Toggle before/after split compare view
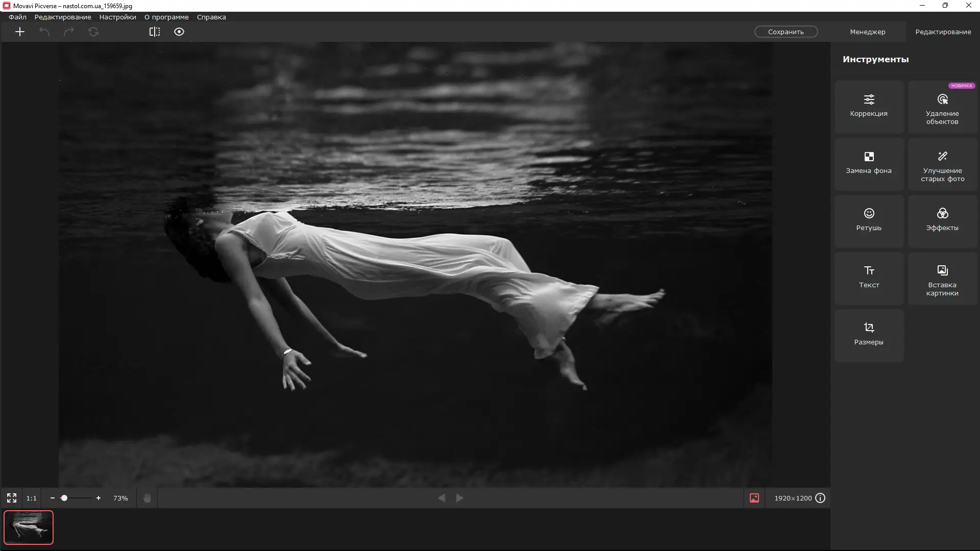This screenshot has width=980, height=551. 155,32
